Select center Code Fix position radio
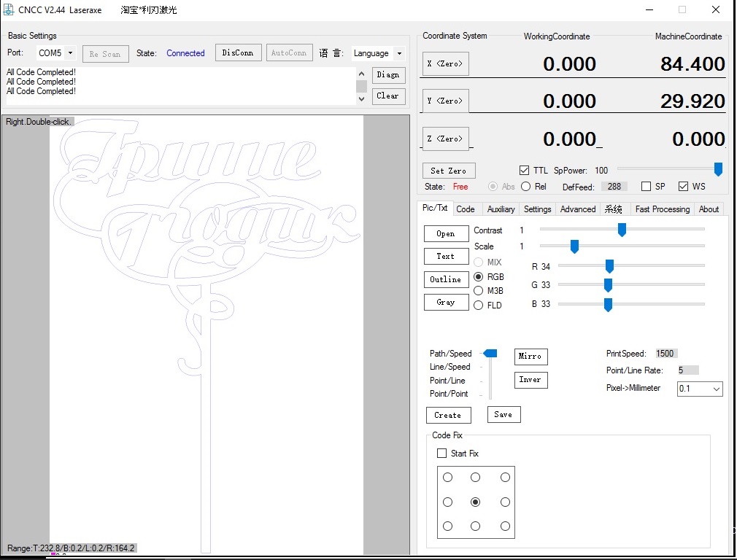Image resolution: width=737 pixels, height=560 pixels. tap(475, 502)
